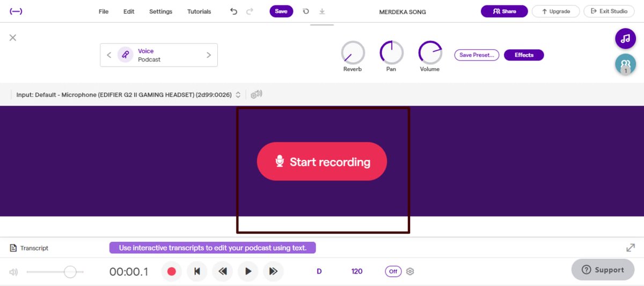This screenshot has height=286, width=644.
Task: Open metronome settings gear
Action: [410, 272]
